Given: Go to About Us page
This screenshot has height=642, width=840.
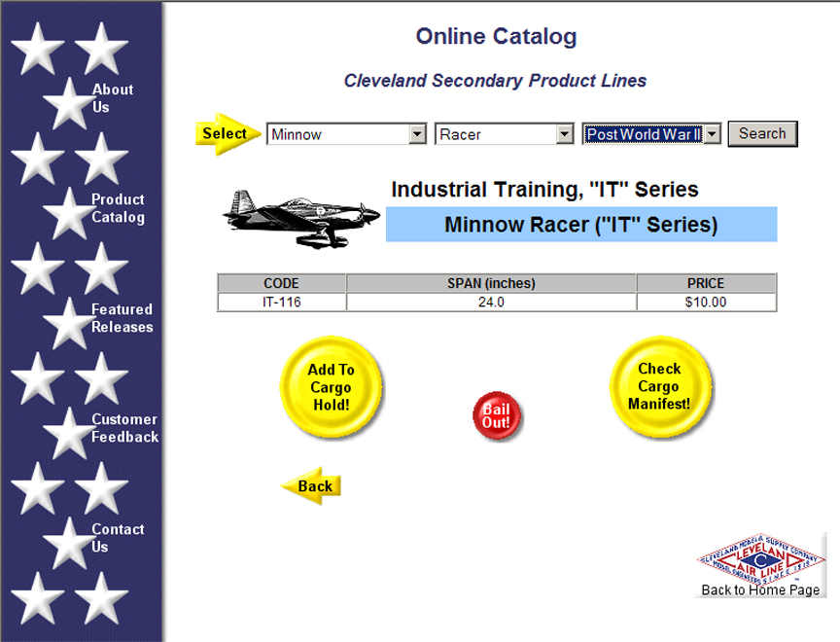Looking at the screenshot, I should (x=112, y=98).
